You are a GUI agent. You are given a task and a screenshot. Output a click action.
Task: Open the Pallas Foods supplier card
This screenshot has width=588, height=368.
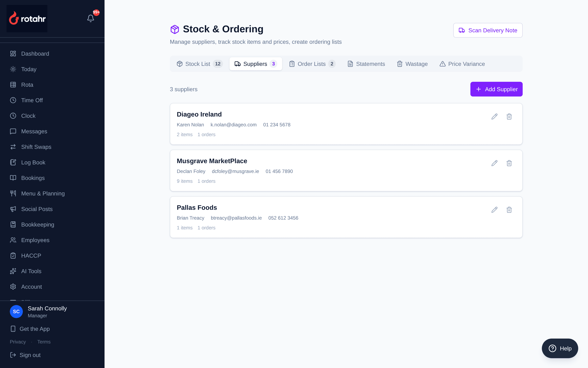tap(346, 217)
